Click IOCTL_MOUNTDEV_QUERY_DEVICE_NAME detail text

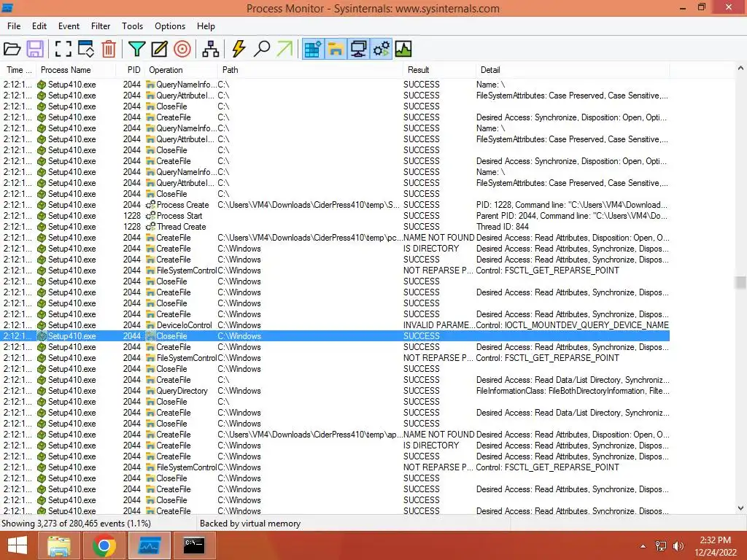(587, 325)
